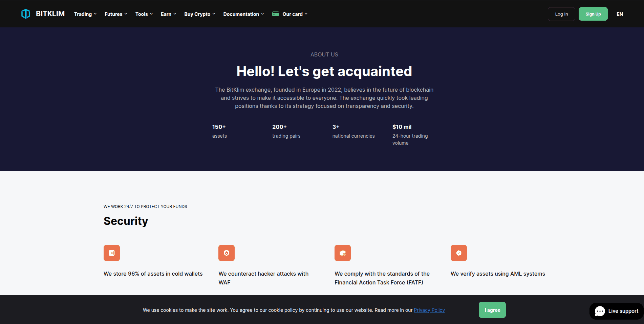
Task: Open the Our card menu
Action: 295,14
